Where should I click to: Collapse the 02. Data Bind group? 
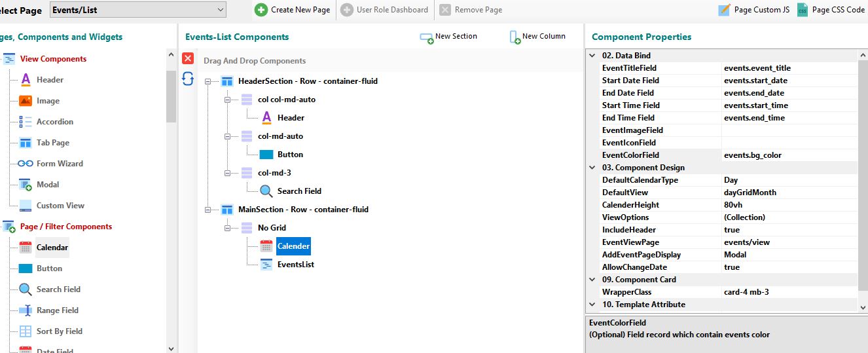pyautogui.click(x=593, y=56)
